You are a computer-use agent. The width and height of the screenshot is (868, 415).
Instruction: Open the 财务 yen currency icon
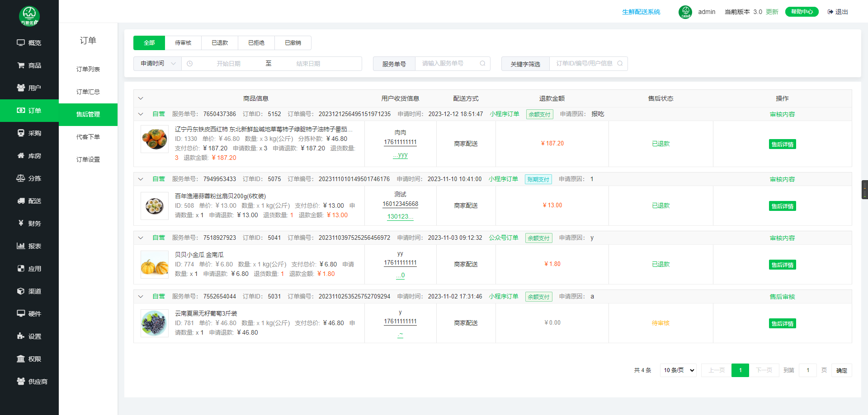coord(21,223)
